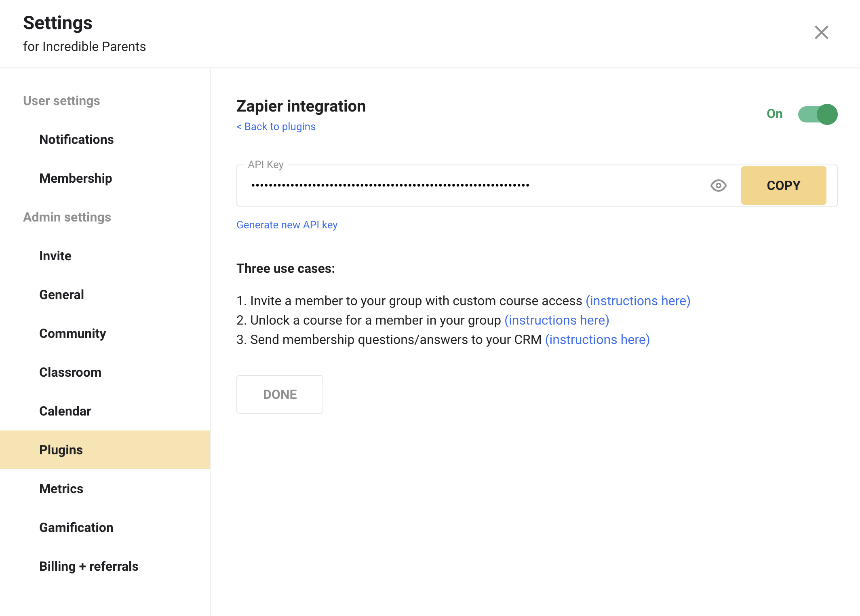Image resolution: width=860 pixels, height=616 pixels.
Task: Open the Metrics section
Action: (x=61, y=489)
